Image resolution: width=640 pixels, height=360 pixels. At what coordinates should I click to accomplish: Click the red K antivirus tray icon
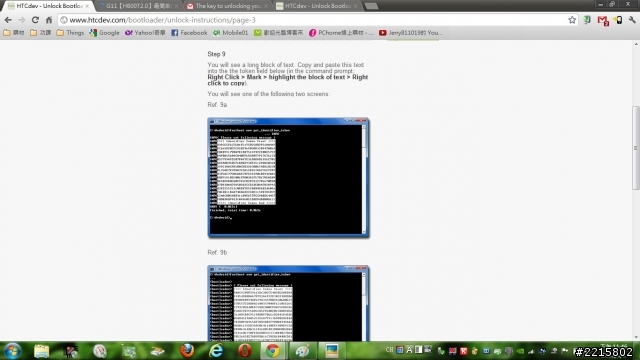tap(464, 351)
